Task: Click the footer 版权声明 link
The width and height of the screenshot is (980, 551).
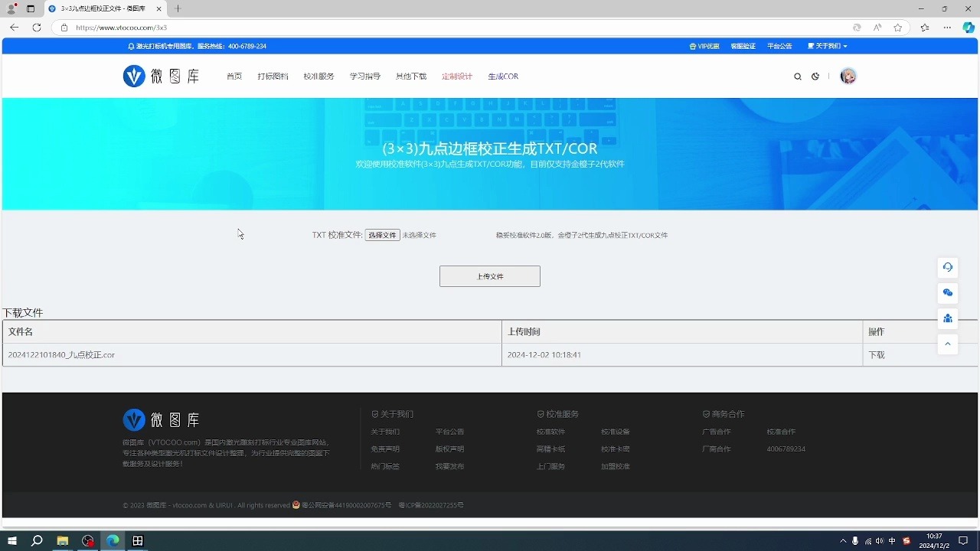Action: (449, 449)
